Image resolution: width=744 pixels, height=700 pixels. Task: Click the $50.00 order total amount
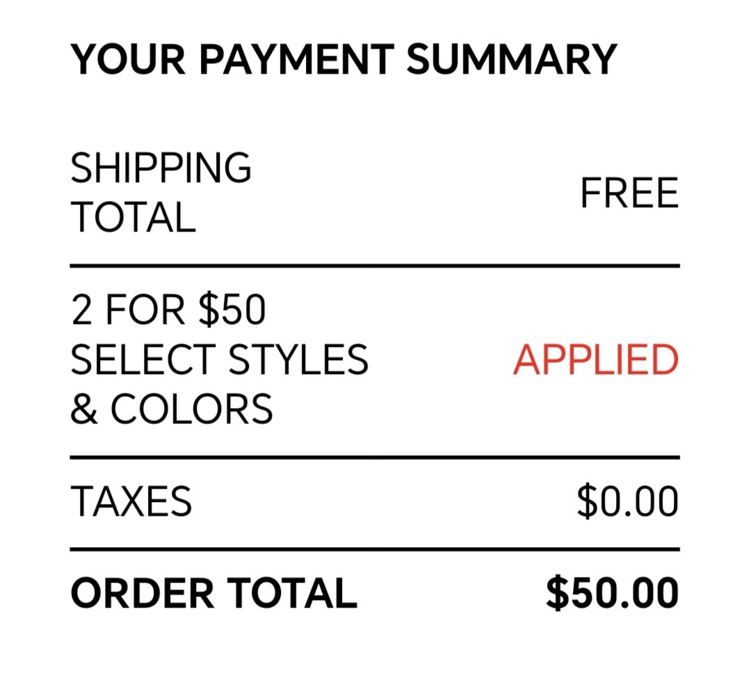click(612, 593)
